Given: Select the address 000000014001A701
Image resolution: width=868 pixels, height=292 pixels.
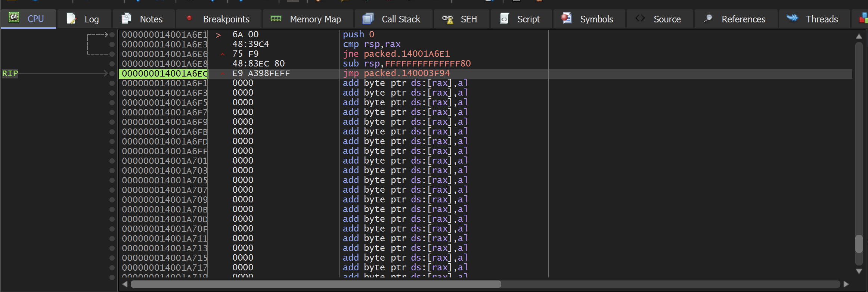Looking at the screenshot, I should [x=165, y=161].
